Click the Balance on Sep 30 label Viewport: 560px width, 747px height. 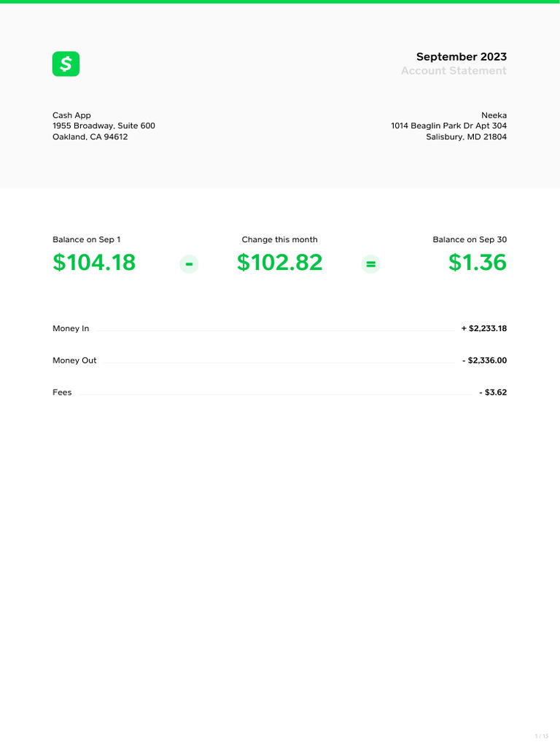[470, 240]
